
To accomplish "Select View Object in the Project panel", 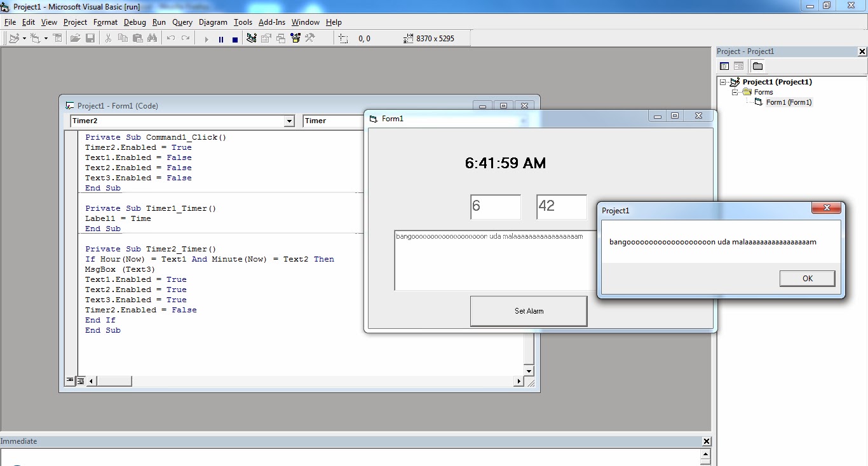I will pyautogui.click(x=738, y=65).
